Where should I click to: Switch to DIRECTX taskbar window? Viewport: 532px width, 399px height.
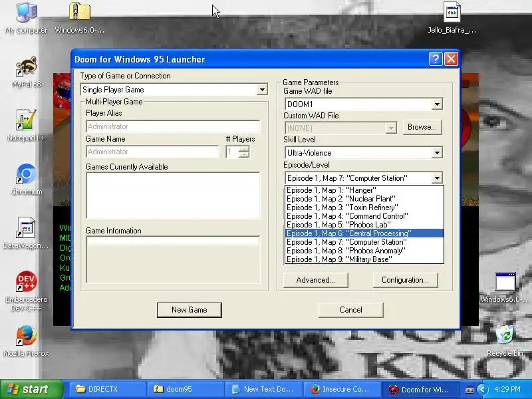(108, 389)
